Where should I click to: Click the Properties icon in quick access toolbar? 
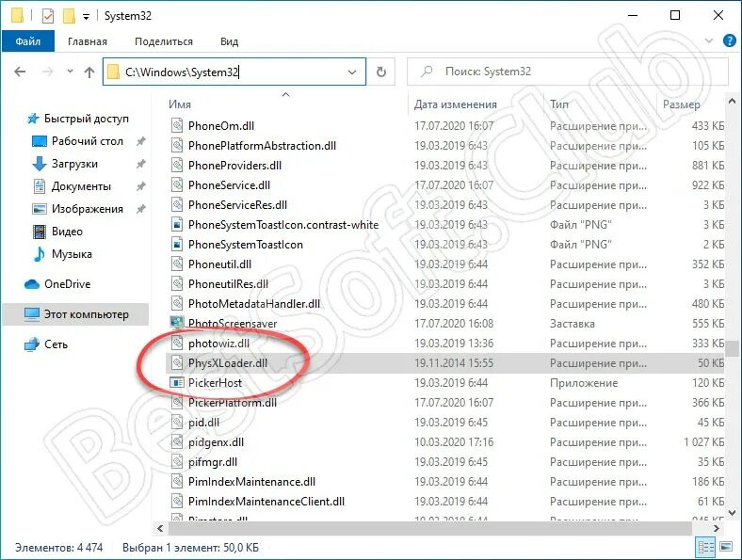[48, 16]
